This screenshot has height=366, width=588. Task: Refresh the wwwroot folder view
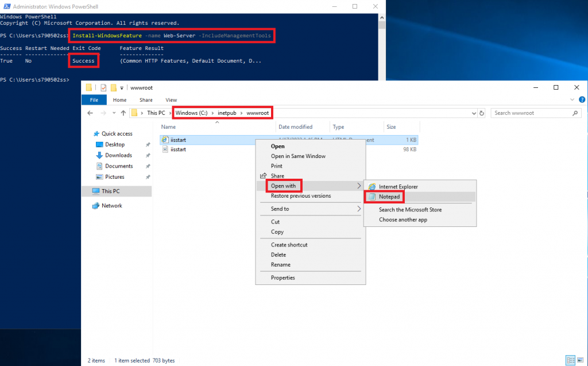click(482, 113)
